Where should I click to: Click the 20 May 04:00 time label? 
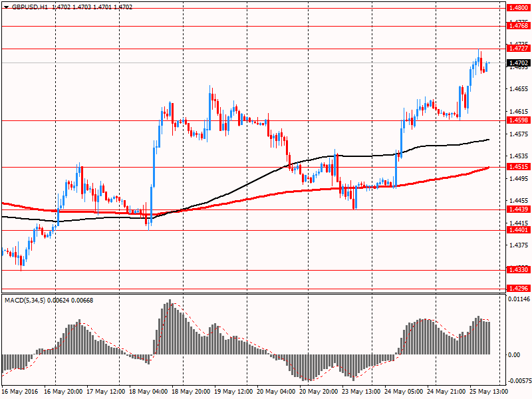click(276, 392)
